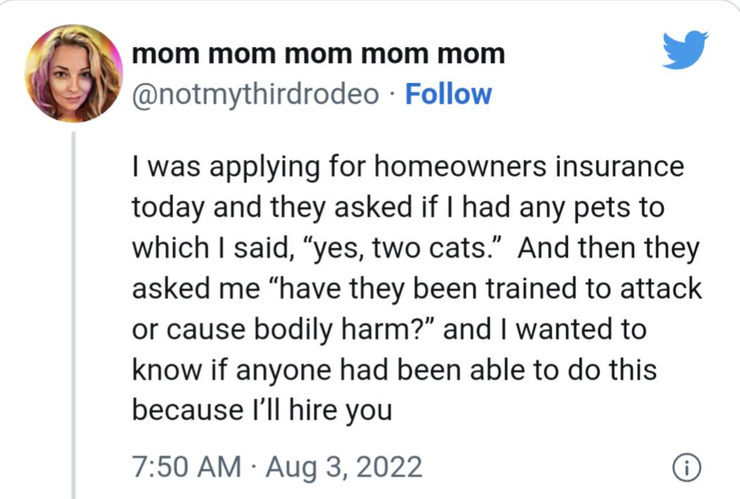Open the 7:50 AM timestamp
Image resolution: width=740 pixels, height=499 pixels.
coord(186,467)
